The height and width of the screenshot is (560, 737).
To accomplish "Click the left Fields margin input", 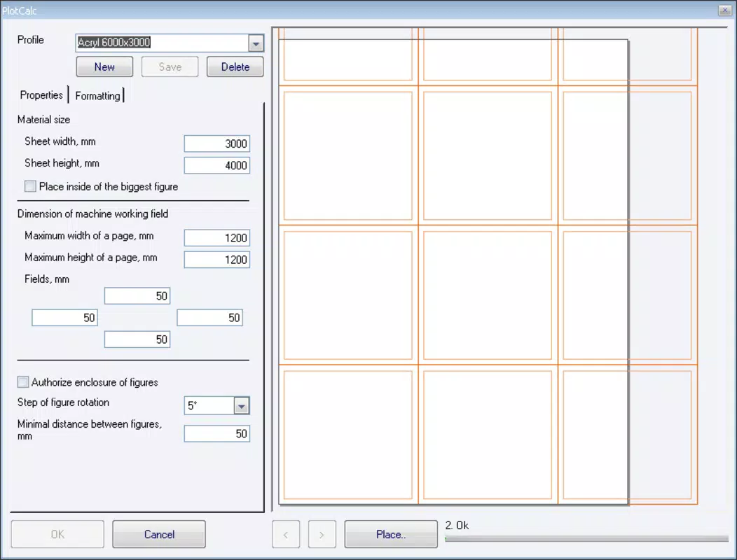I will click(64, 318).
